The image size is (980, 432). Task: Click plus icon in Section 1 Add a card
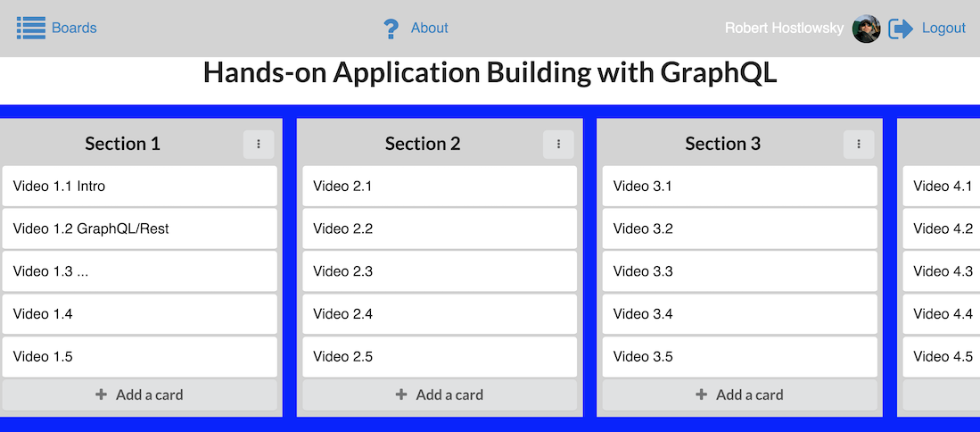[101, 395]
